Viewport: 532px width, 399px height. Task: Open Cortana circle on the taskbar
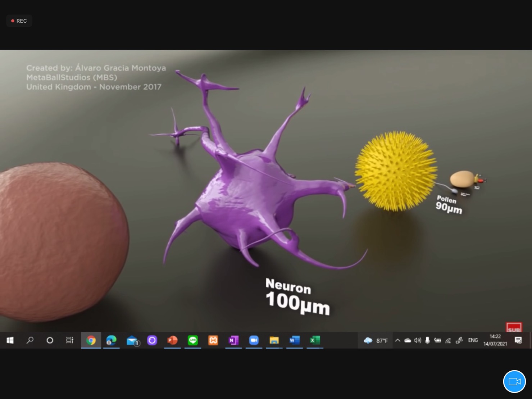click(50, 340)
